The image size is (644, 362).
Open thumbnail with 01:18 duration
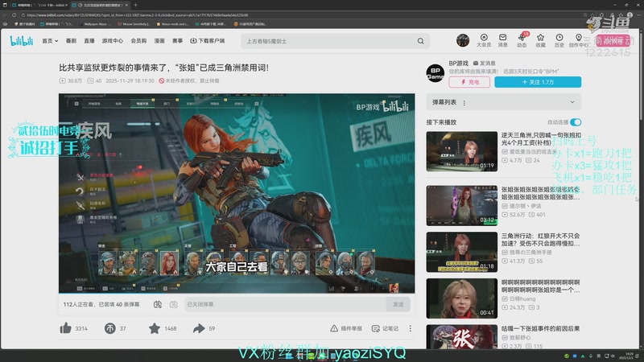click(461, 252)
